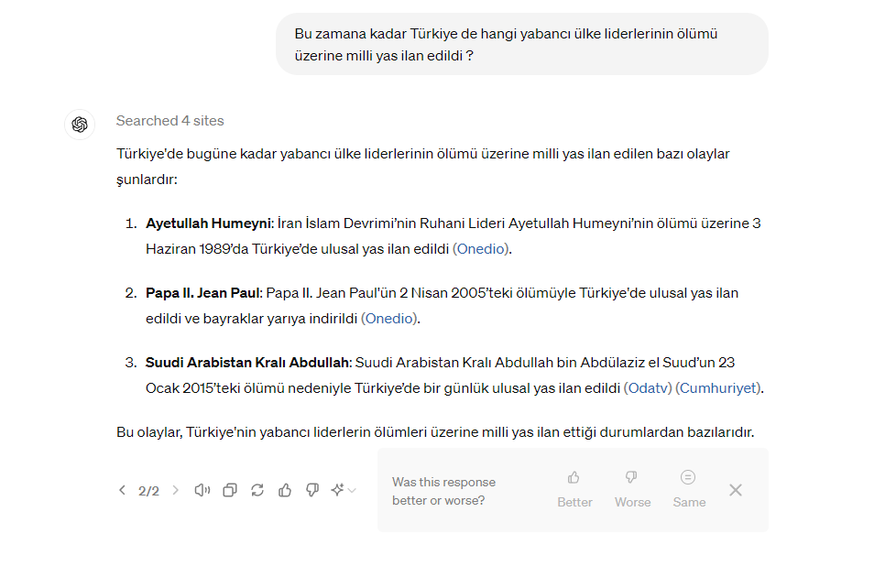Open Onedio source link in Papa II. Jean Paul item
Viewport: 896px width, 588px height.
tap(390, 319)
